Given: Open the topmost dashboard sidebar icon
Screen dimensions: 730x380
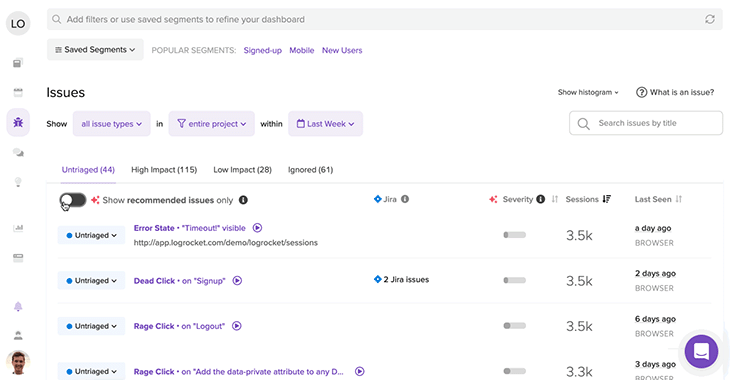Looking at the screenshot, I should [18, 63].
